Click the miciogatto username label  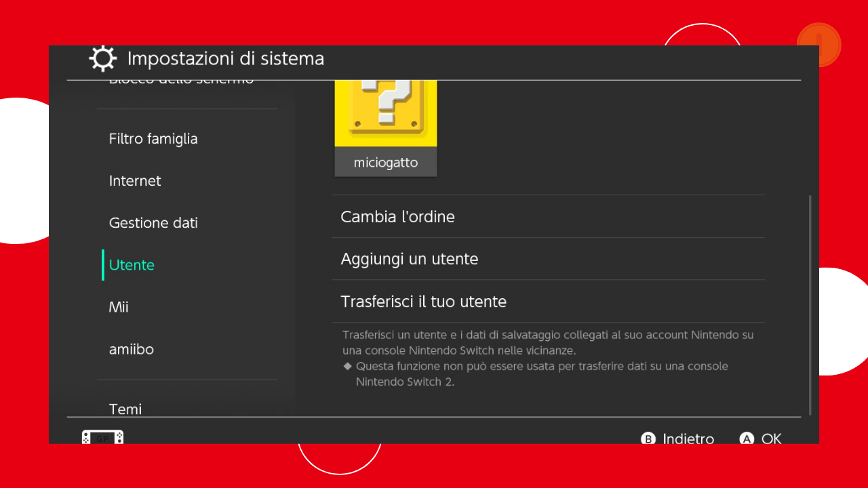coord(386,163)
